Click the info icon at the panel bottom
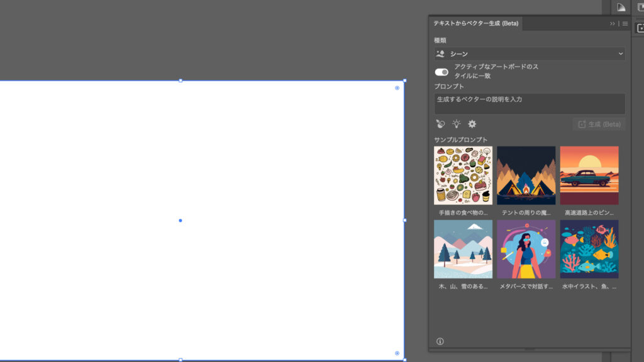The image size is (644, 362). tap(440, 341)
